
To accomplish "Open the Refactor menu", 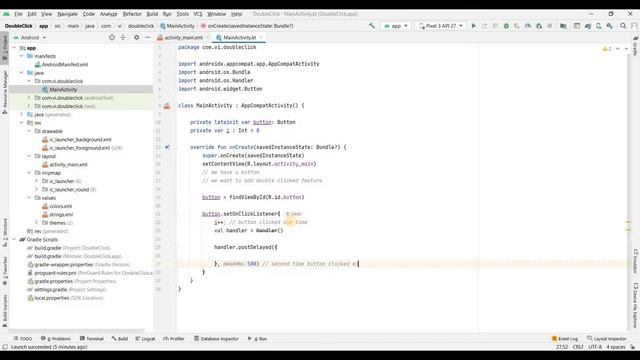I will tap(132, 14).
